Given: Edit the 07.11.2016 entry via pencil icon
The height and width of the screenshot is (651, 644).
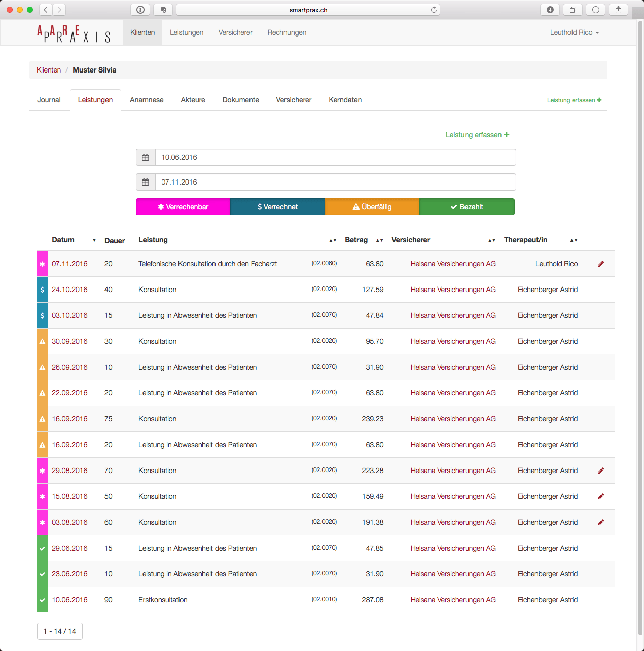Looking at the screenshot, I should pos(601,264).
